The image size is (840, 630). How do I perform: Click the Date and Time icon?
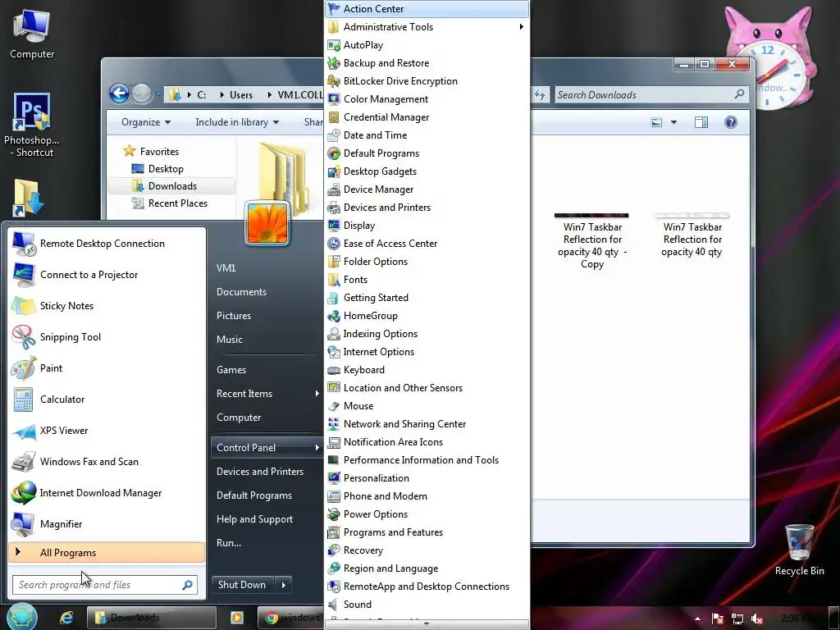click(334, 135)
